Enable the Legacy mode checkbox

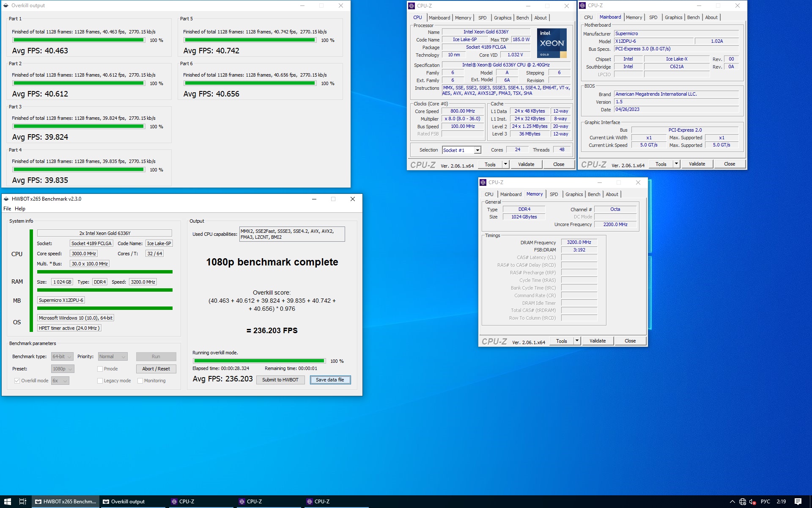(x=100, y=381)
